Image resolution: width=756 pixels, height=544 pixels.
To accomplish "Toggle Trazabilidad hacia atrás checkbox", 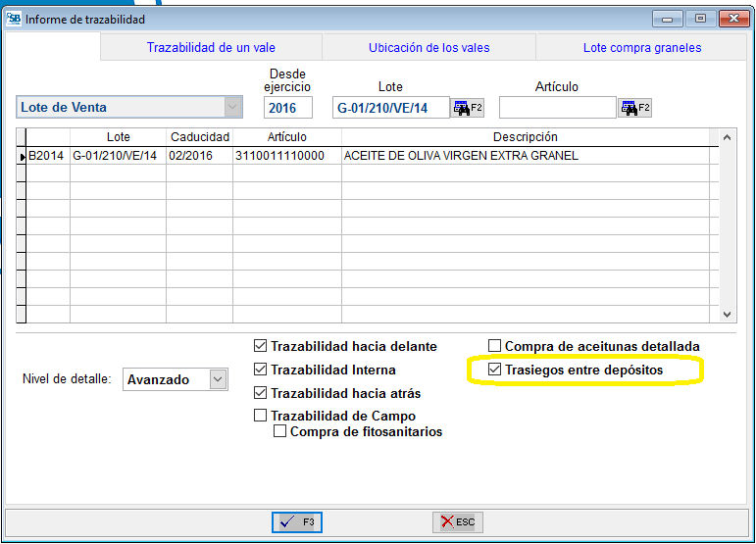I will [261, 393].
